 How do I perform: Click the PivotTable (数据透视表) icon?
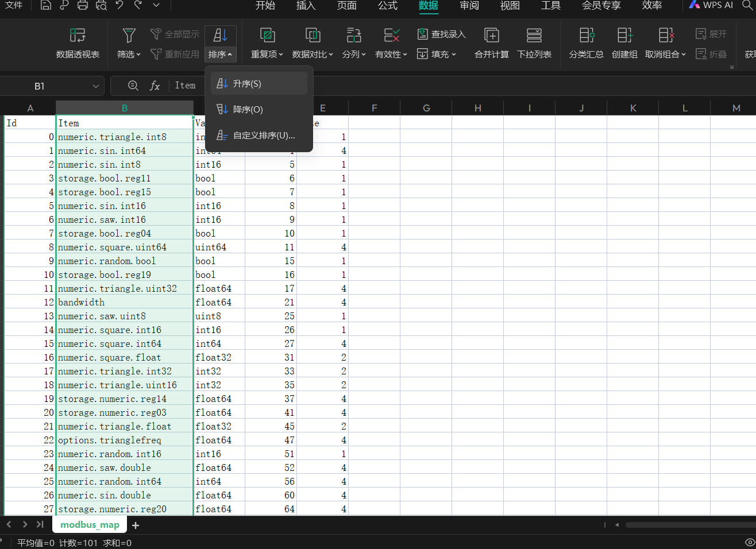[78, 36]
